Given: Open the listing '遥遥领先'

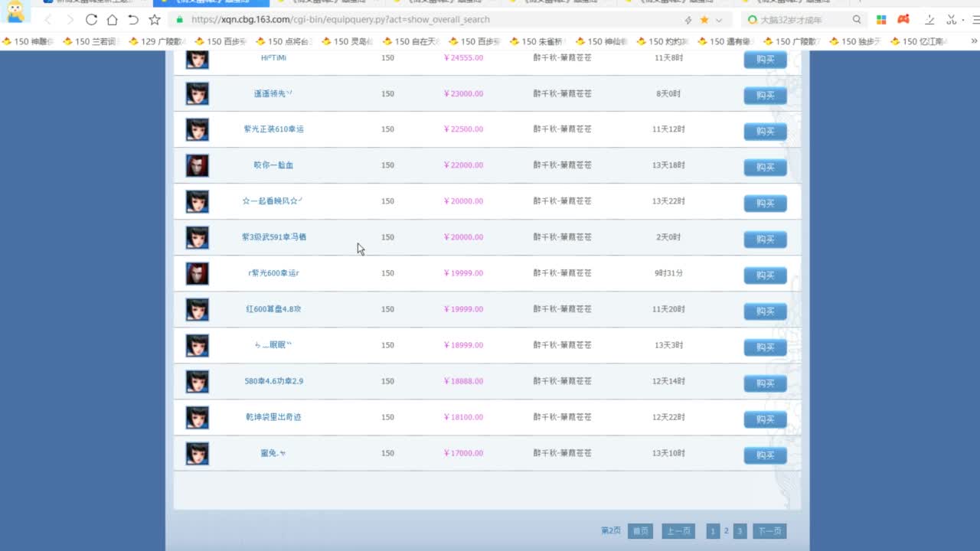Looking at the screenshot, I should coord(273,93).
